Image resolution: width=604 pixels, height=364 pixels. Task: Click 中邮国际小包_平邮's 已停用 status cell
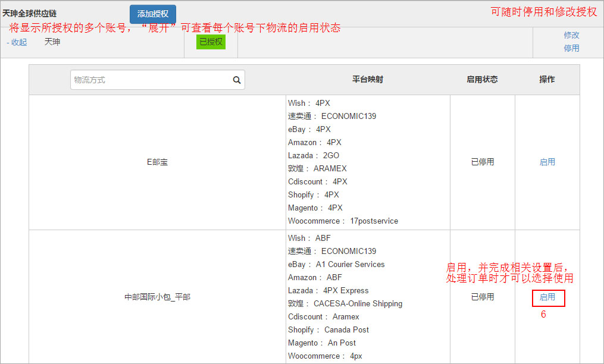(x=482, y=297)
